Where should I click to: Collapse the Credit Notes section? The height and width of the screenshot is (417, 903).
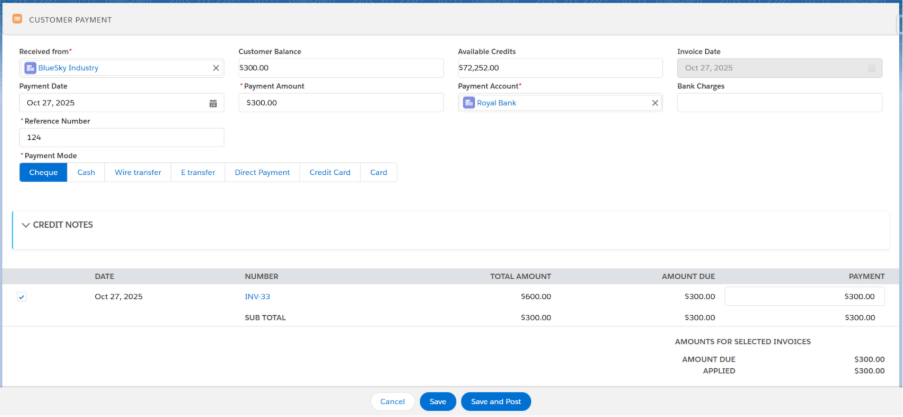26,225
